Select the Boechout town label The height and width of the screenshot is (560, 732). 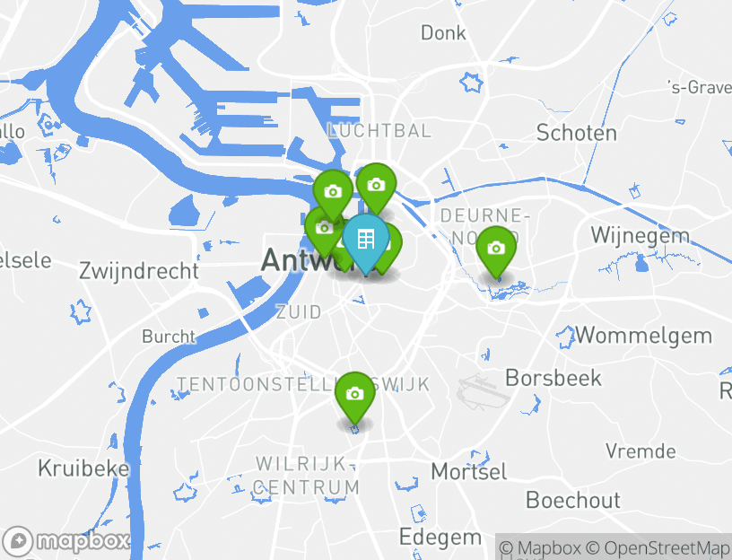pos(573,500)
